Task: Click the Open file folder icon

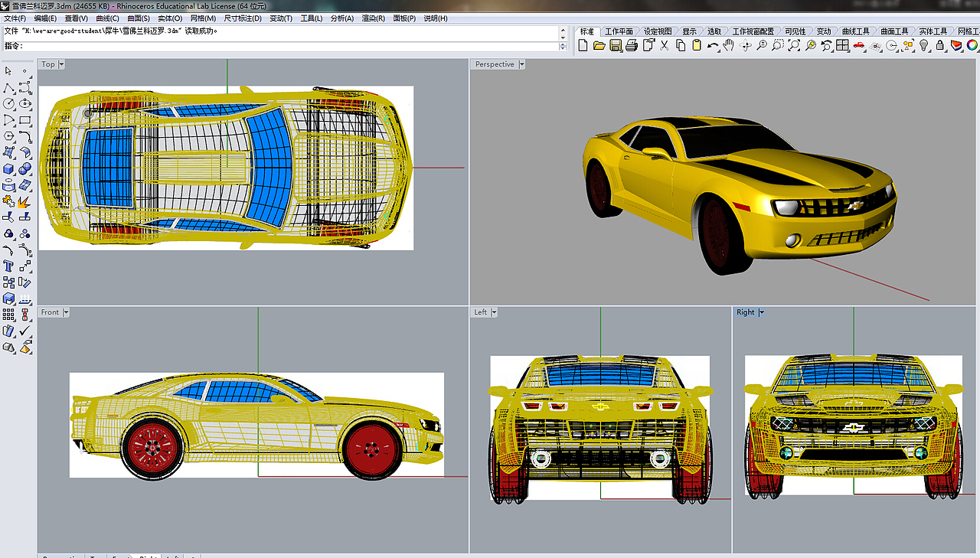Action: pyautogui.click(x=599, y=46)
